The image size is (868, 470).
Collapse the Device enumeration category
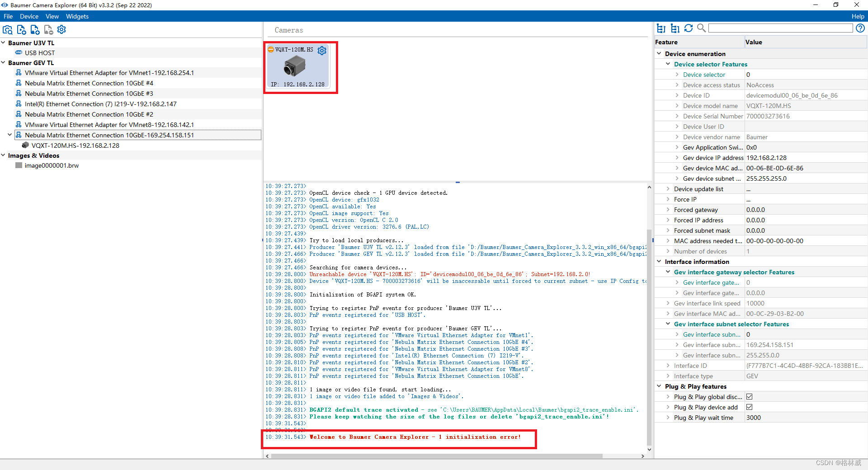pos(659,54)
